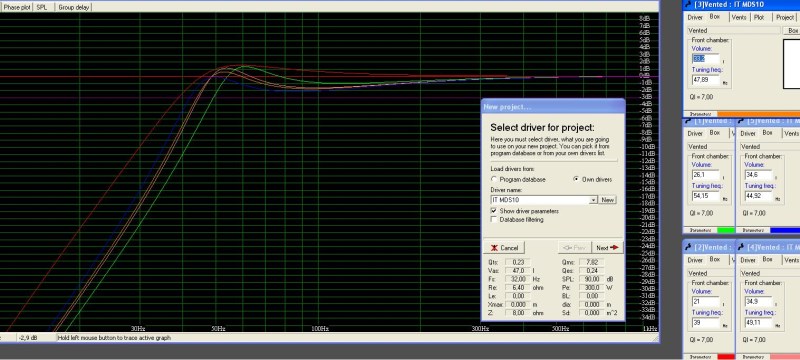Click the wrench icon of the [5]Vented window
Viewport: 800px width, 360px height.
pos(741,121)
